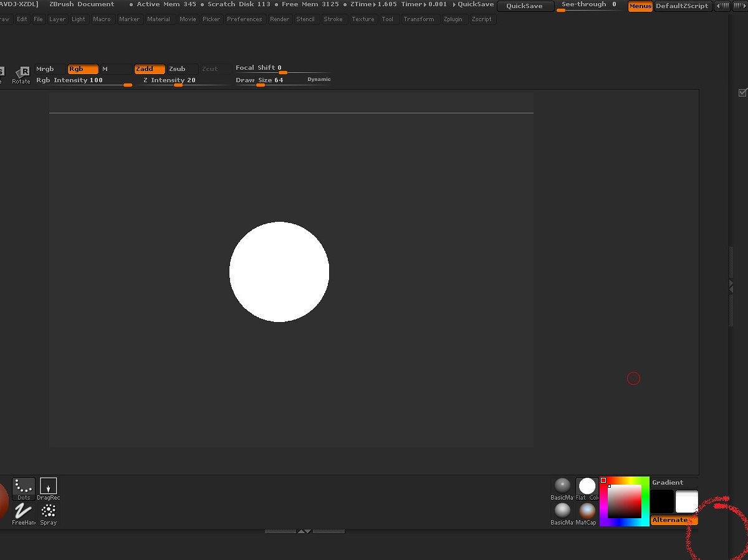
Task: Open the File menu
Action: pyautogui.click(x=39, y=19)
